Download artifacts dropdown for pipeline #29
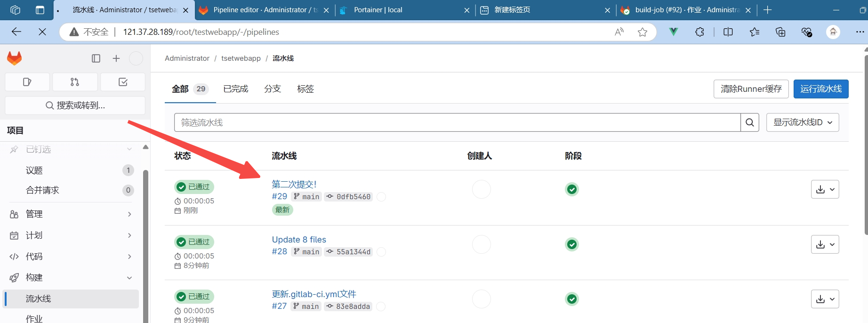The image size is (868, 323). click(x=825, y=189)
